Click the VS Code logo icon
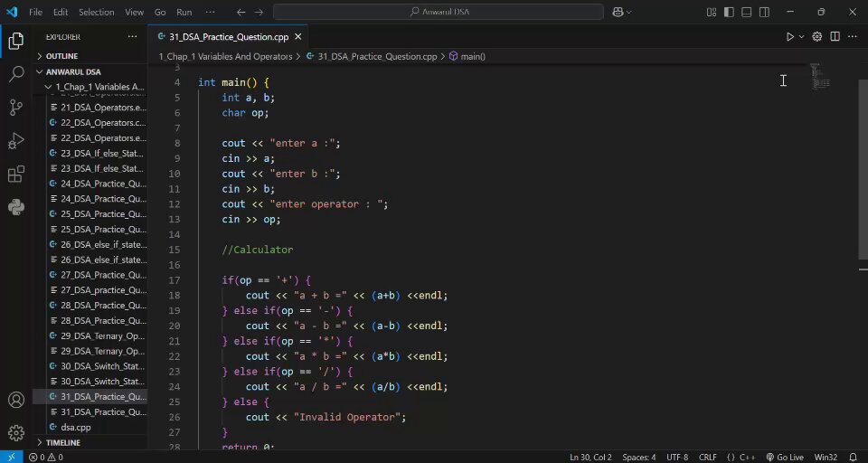This screenshot has height=463, width=868. pyautogui.click(x=12, y=12)
